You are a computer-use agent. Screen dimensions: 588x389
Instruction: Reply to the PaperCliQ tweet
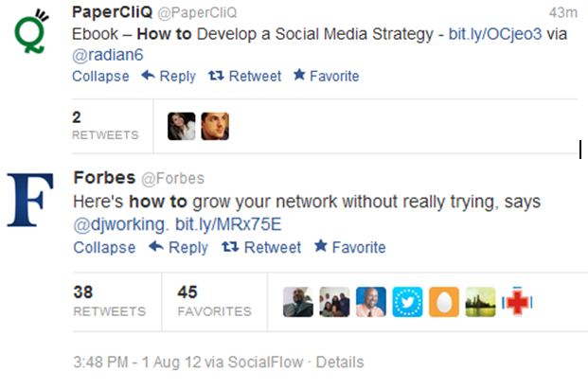[169, 76]
